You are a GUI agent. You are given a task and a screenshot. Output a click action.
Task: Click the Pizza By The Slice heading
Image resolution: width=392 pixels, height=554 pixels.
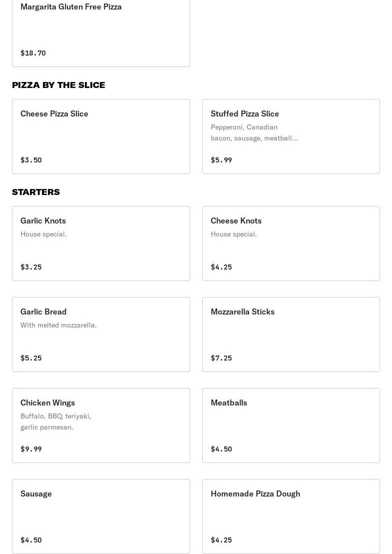click(x=58, y=85)
